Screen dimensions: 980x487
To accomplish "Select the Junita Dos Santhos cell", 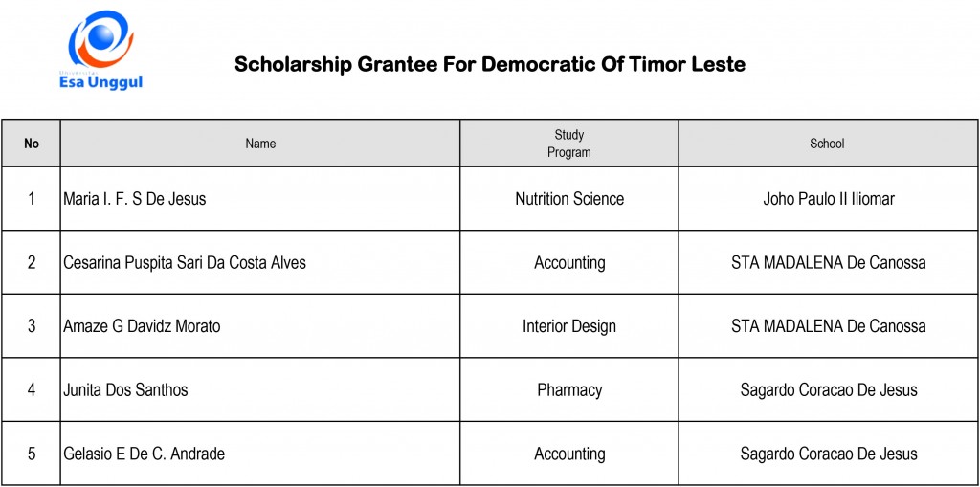I will point(260,390).
